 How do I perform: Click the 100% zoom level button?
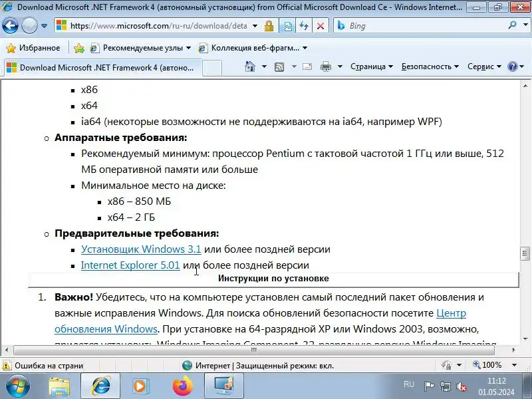point(487,365)
